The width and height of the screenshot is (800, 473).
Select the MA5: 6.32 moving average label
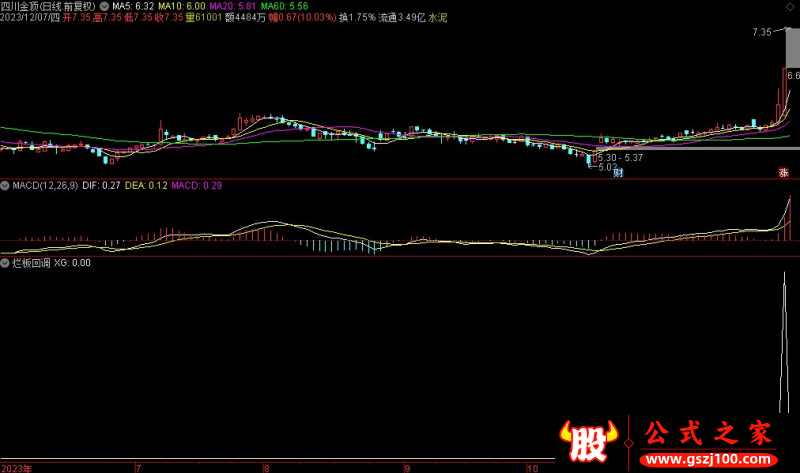click(x=133, y=6)
